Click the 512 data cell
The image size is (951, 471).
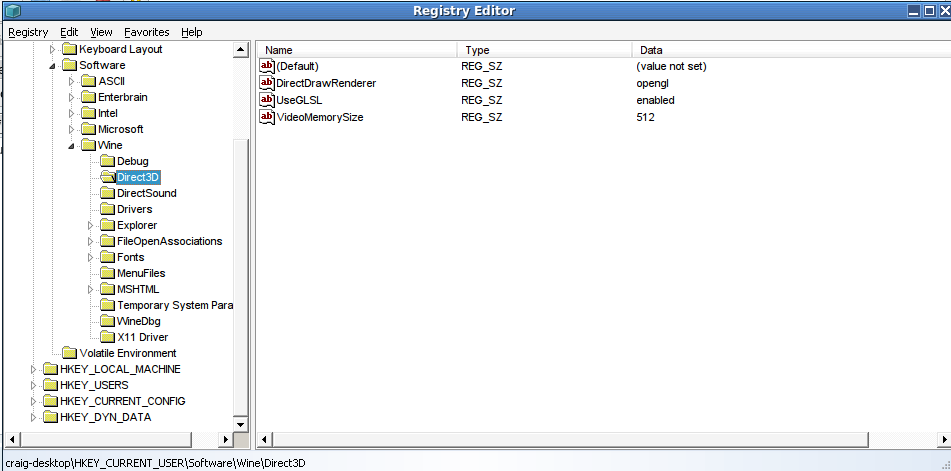645,117
